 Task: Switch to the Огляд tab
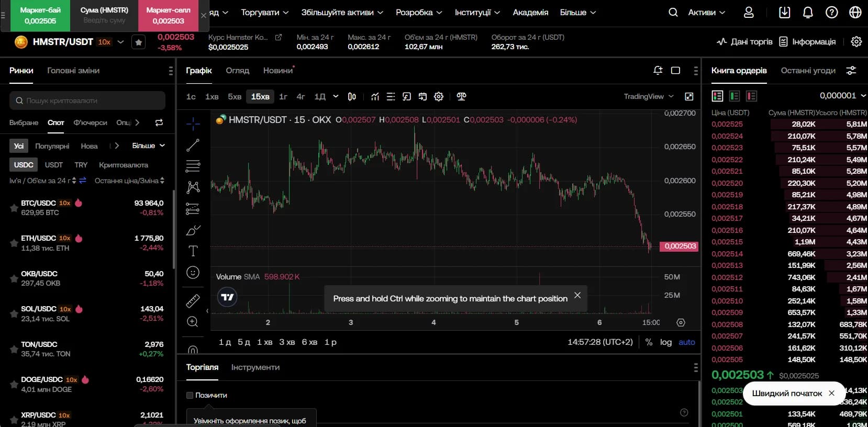(x=237, y=70)
